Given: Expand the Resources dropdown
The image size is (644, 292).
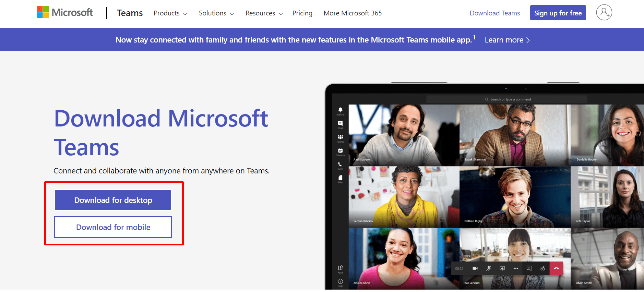Looking at the screenshot, I should (x=264, y=13).
